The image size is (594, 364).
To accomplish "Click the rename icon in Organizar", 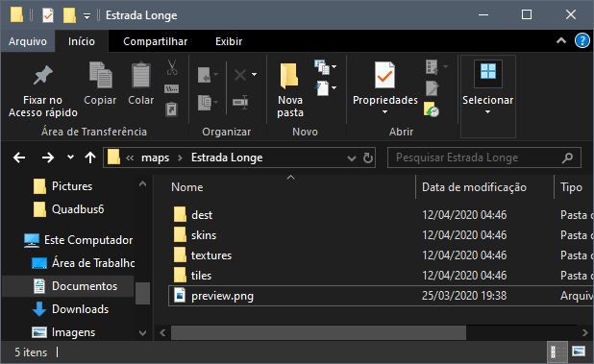I will 240,102.
